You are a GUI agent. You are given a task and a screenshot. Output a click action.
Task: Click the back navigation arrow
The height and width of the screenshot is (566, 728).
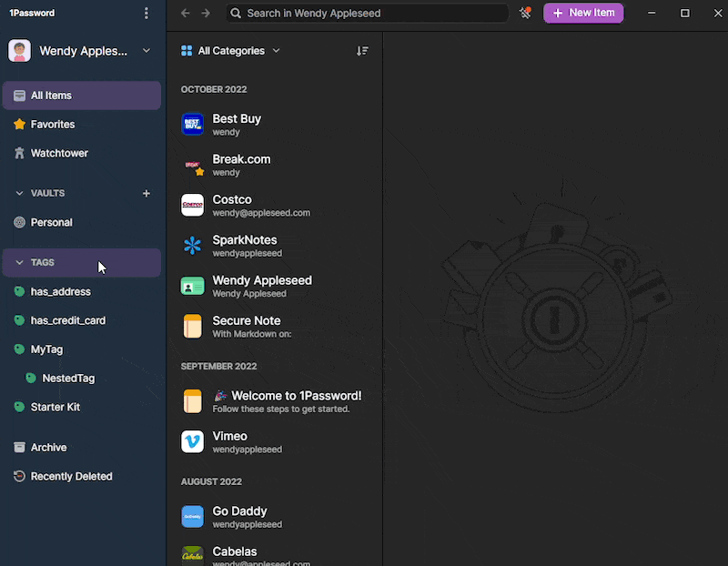pos(186,13)
